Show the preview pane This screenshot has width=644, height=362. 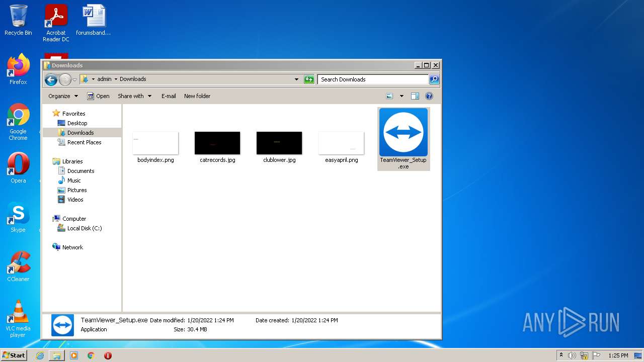[x=415, y=96]
